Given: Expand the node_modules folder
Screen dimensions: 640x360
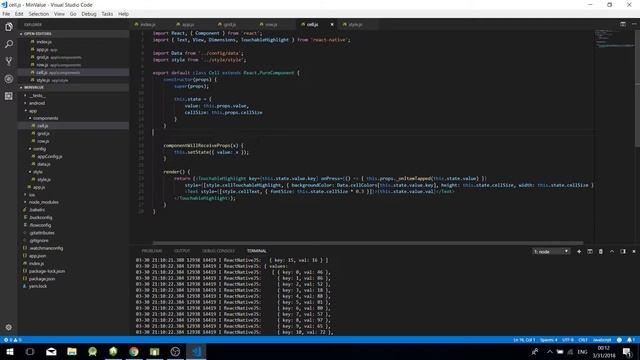Looking at the screenshot, I should click(x=43, y=202).
